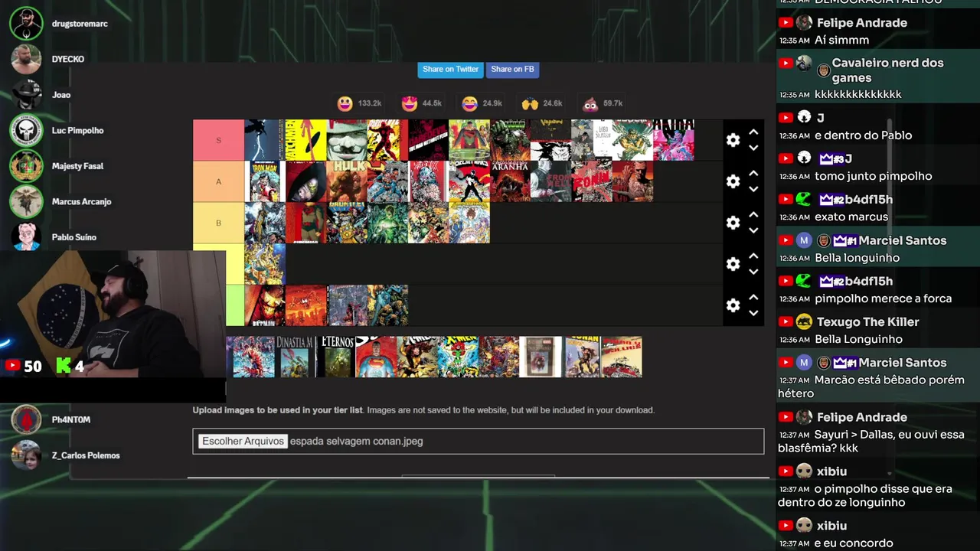Select Superman cover in image pool

tap(376, 357)
